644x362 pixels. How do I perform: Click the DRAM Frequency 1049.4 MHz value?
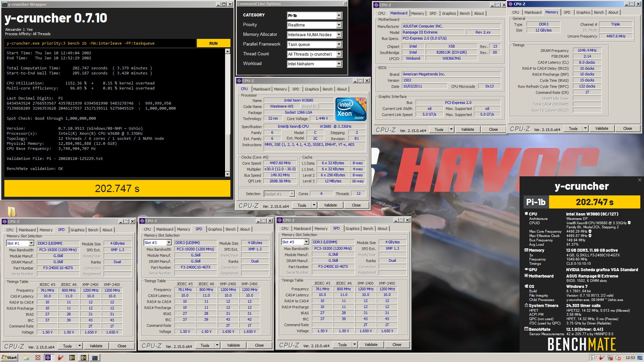587,50
